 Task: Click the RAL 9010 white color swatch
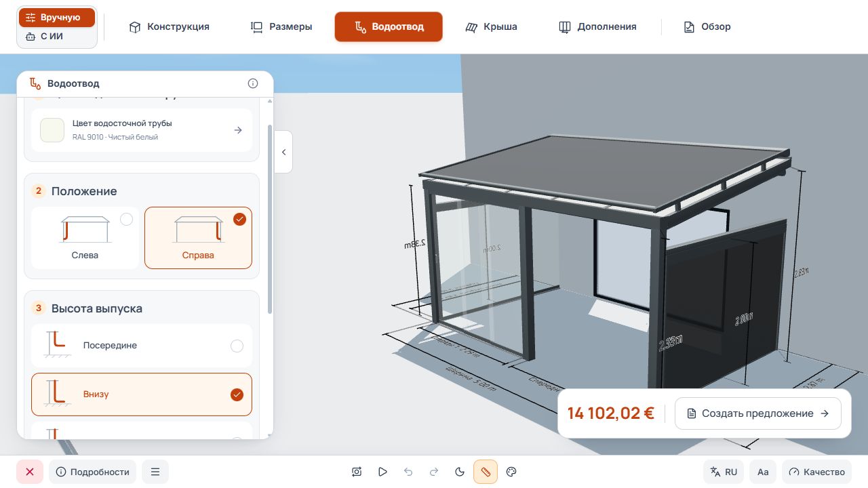click(52, 130)
